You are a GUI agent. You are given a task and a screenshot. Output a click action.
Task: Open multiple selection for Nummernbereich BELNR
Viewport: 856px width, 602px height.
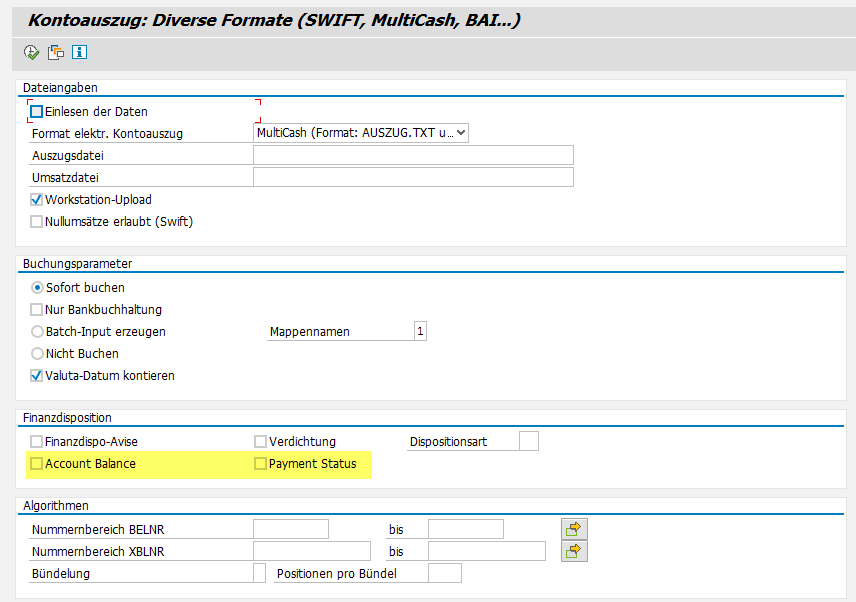coord(573,529)
